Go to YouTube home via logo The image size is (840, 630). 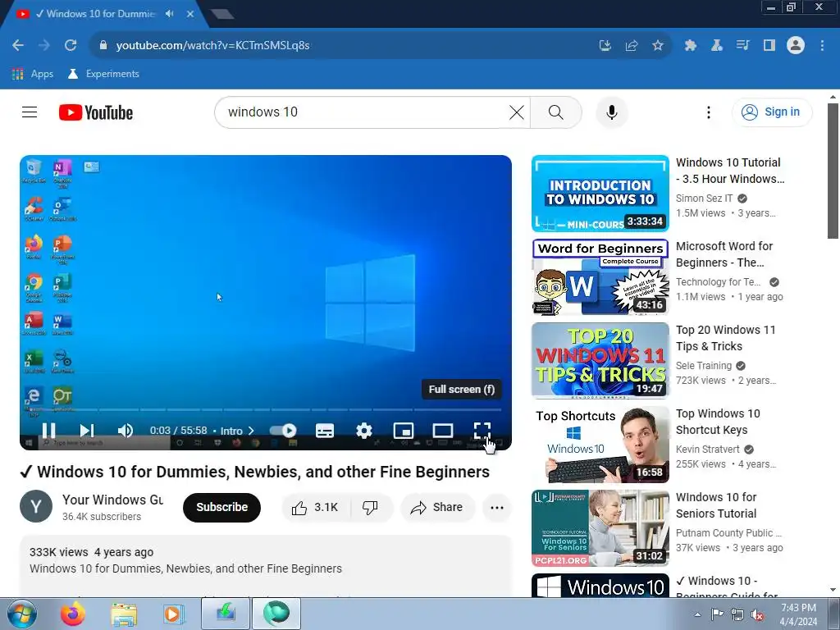click(96, 112)
